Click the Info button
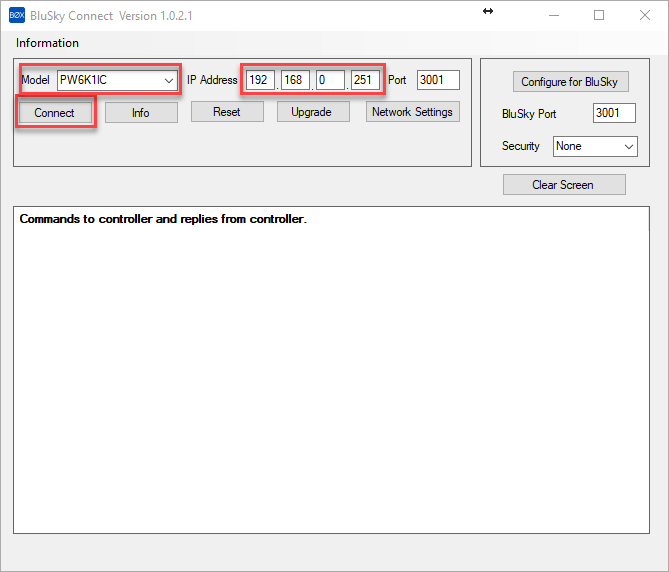The height and width of the screenshot is (572, 669). [141, 113]
